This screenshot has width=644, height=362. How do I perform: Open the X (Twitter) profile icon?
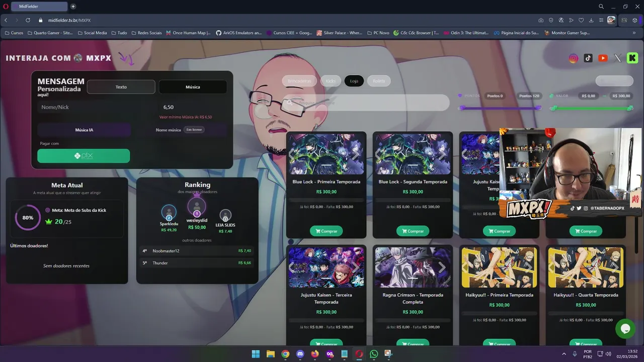[x=618, y=58]
